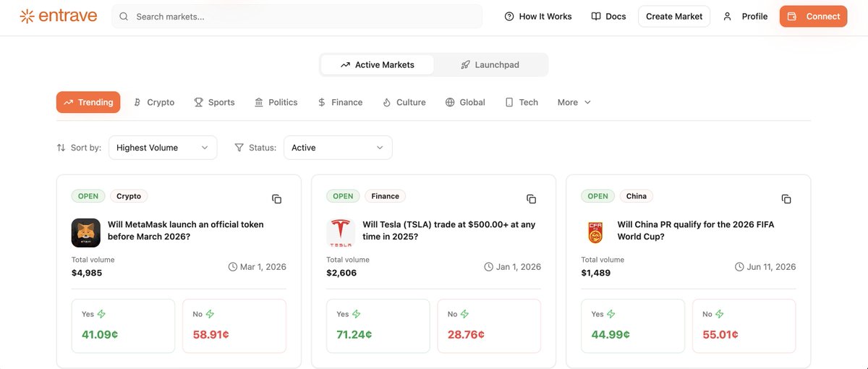Click OPEN badge on MetaMask card
Screen dimensions: 868x369
click(88, 196)
